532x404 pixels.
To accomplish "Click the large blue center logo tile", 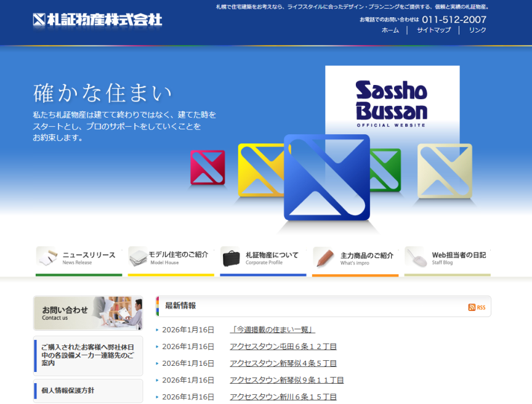I will (326, 177).
